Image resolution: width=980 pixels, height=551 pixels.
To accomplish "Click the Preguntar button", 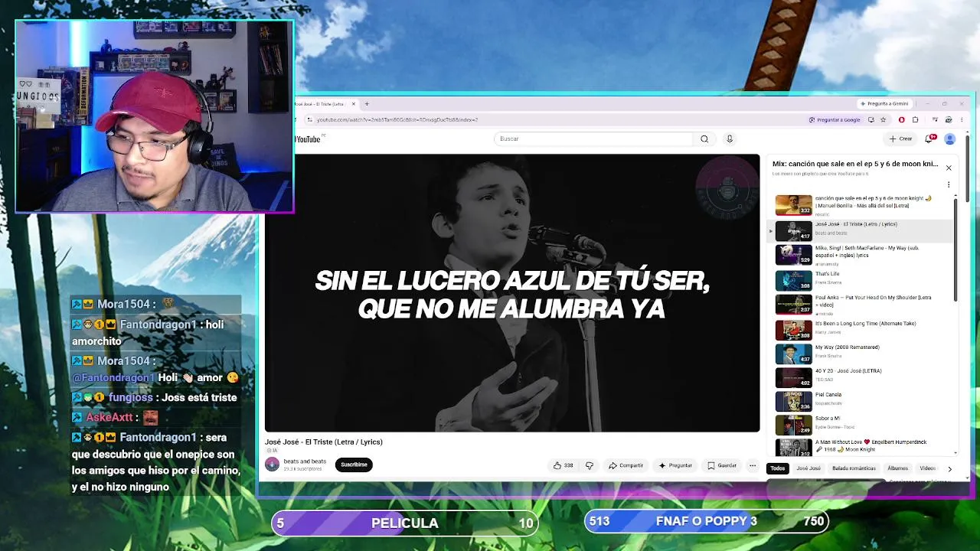I will [675, 465].
